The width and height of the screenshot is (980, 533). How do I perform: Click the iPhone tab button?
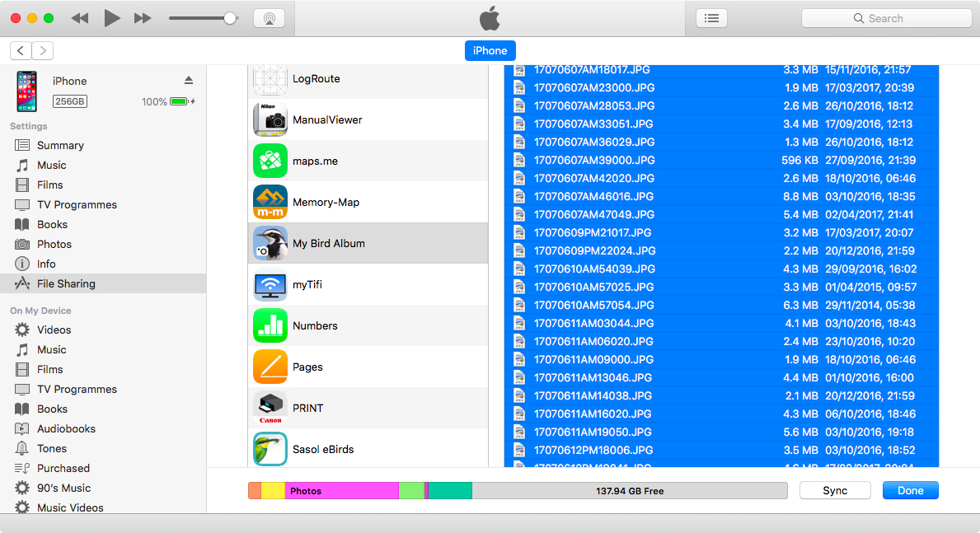(490, 50)
